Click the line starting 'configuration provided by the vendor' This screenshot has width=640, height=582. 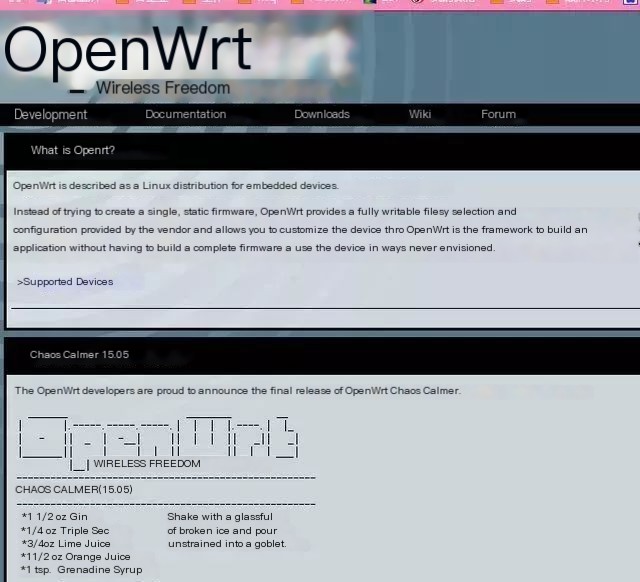300,230
